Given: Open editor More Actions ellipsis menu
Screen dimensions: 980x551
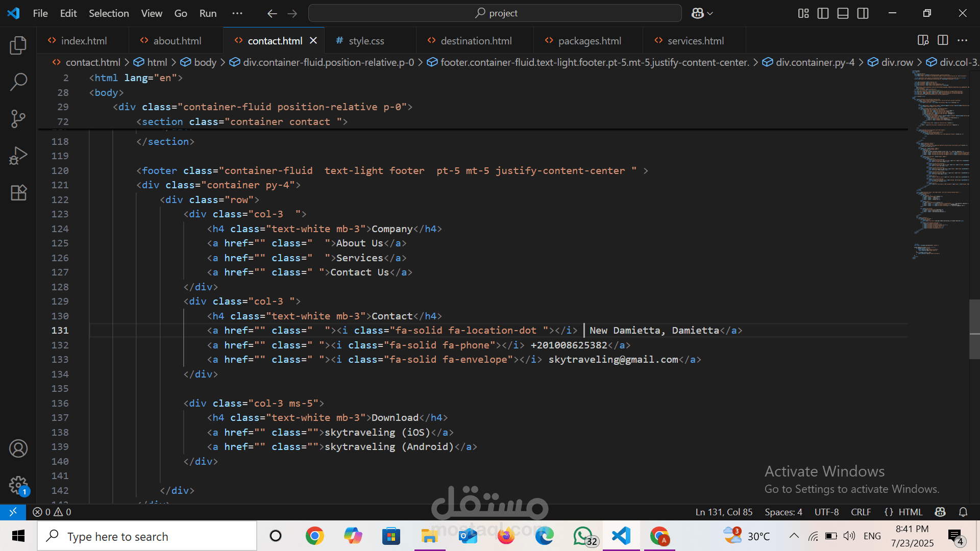Looking at the screenshot, I should [x=963, y=40].
